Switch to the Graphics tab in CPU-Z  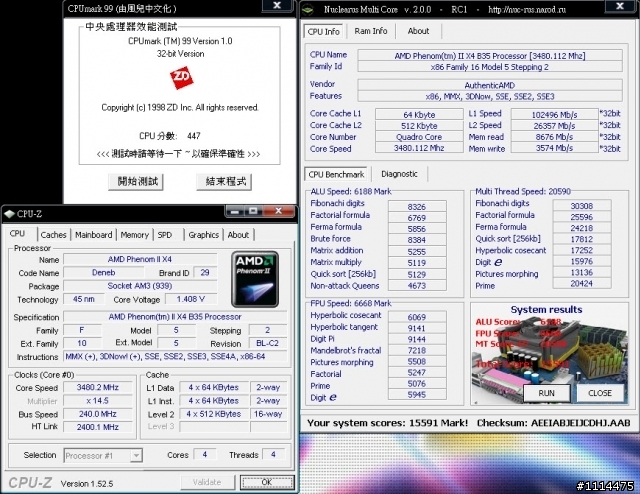(203, 235)
